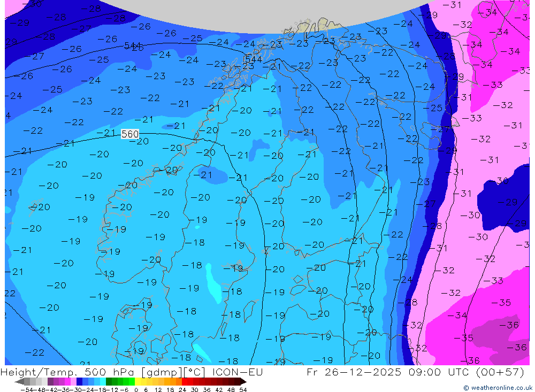Click the '54' legend tick label at scale end
The image size is (535, 392).
pos(243,390)
